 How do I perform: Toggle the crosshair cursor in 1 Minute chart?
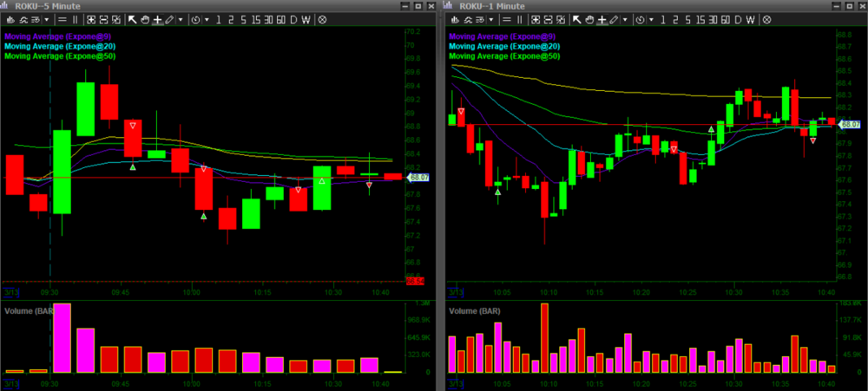tap(602, 19)
